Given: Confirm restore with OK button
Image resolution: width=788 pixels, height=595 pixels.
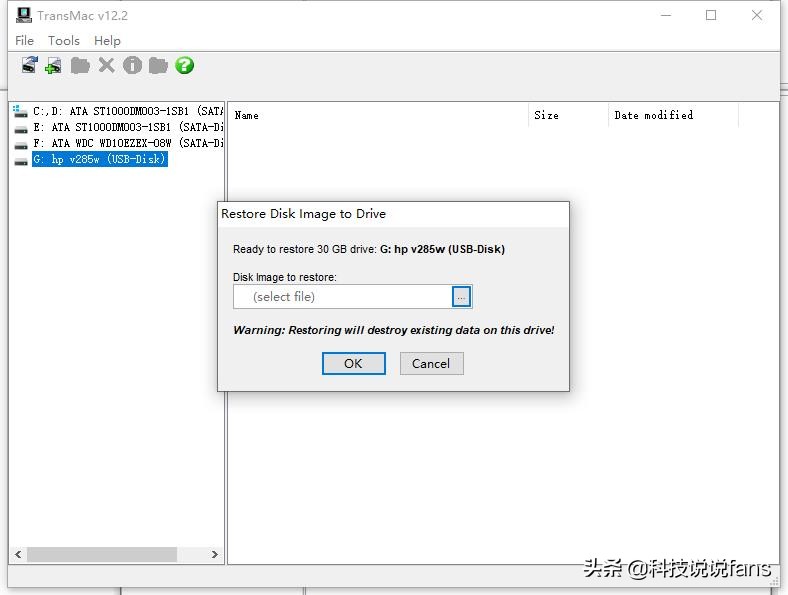Looking at the screenshot, I should click(354, 363).
